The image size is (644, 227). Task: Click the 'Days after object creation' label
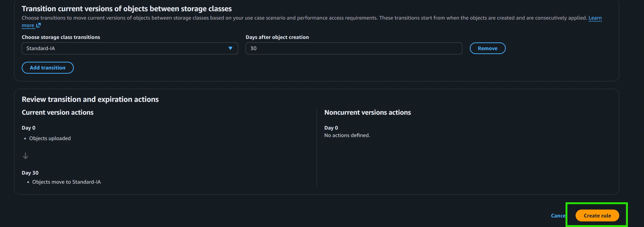[277, 37]
